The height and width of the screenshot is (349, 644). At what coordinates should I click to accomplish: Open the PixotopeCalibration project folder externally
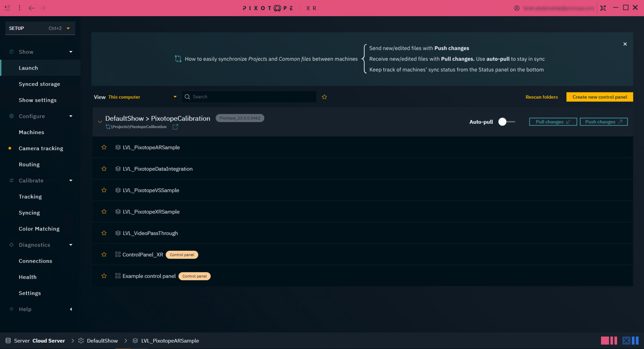point(175,127)
